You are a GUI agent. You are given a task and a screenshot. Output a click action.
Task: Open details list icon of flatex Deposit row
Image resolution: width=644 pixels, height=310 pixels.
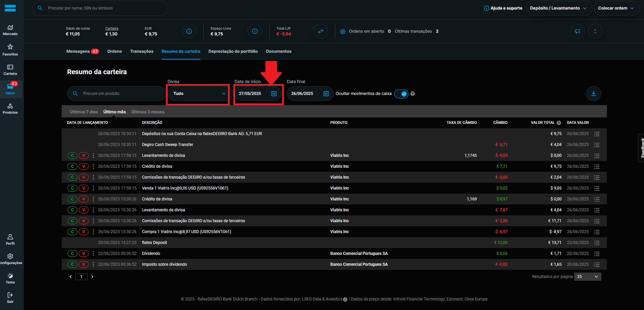pos(597,243)
